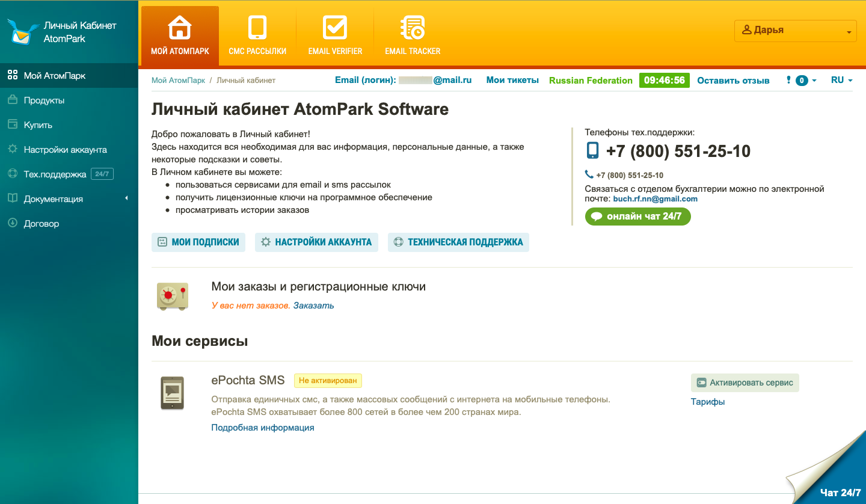This screenshot has height=504, width=866.
Task: Click the grid icon next to Мой АтомПарк in sidebar
Action: (x=12, y=76)
